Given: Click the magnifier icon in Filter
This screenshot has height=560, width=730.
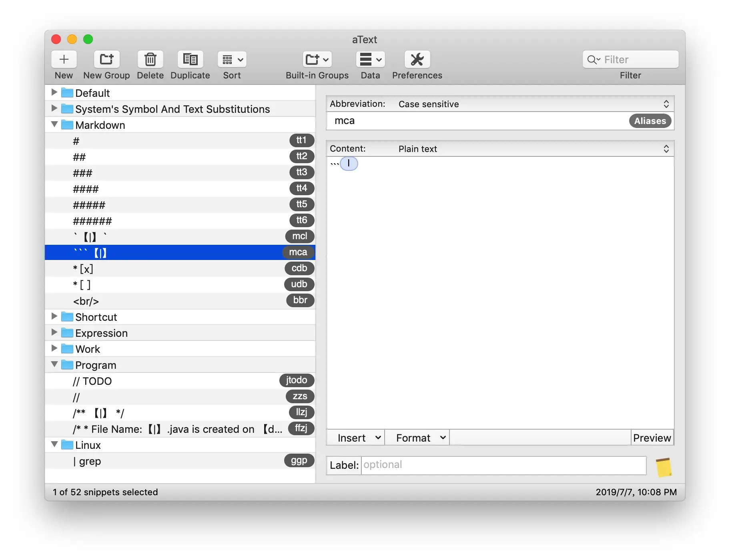Looking at the screenshot, I should pyautogui.click(x=593, y=60).
